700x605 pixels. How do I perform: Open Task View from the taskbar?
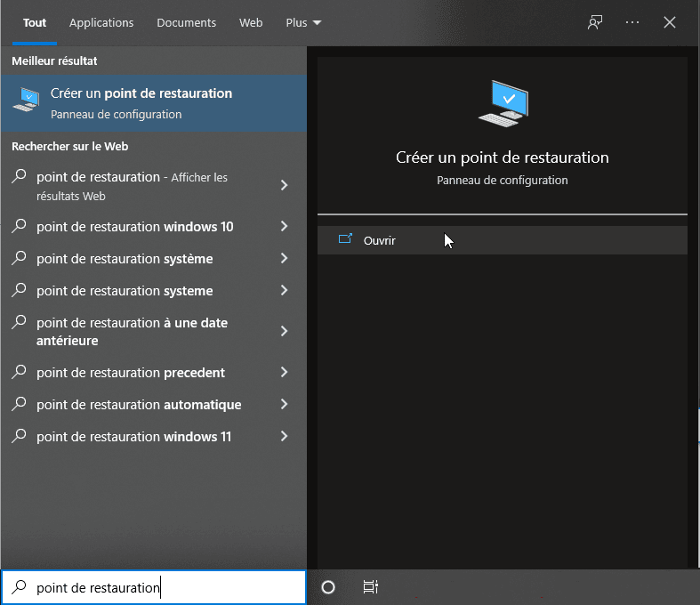click(371, 587)
